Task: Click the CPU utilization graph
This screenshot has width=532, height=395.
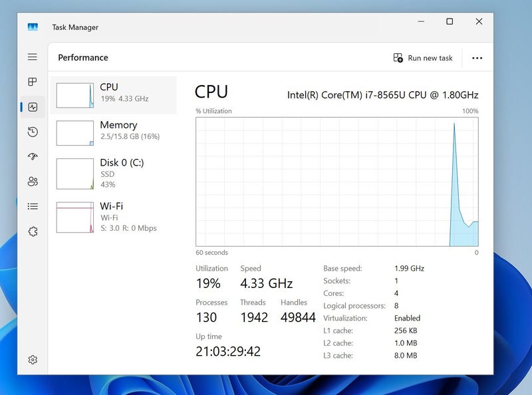Action: click(x=337, y=182)
